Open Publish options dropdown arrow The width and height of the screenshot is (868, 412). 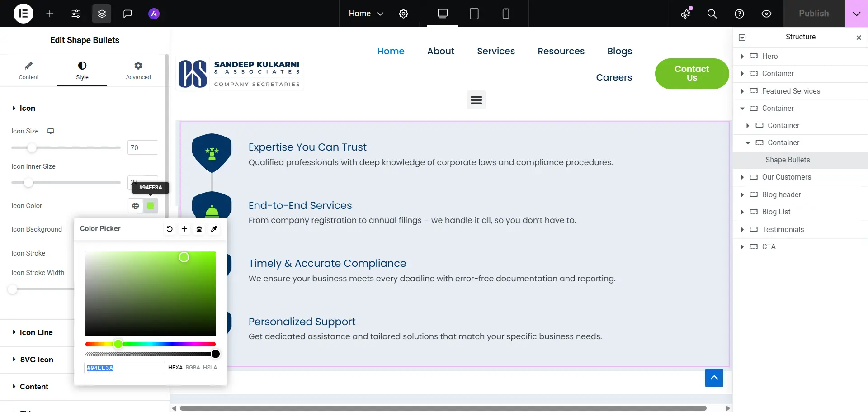point(856,14)
